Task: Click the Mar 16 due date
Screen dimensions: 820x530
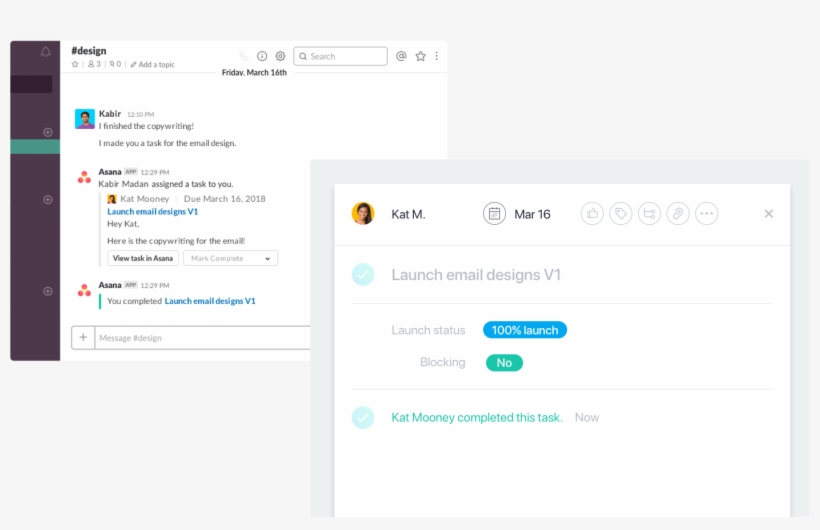Action: click(532, 215)
